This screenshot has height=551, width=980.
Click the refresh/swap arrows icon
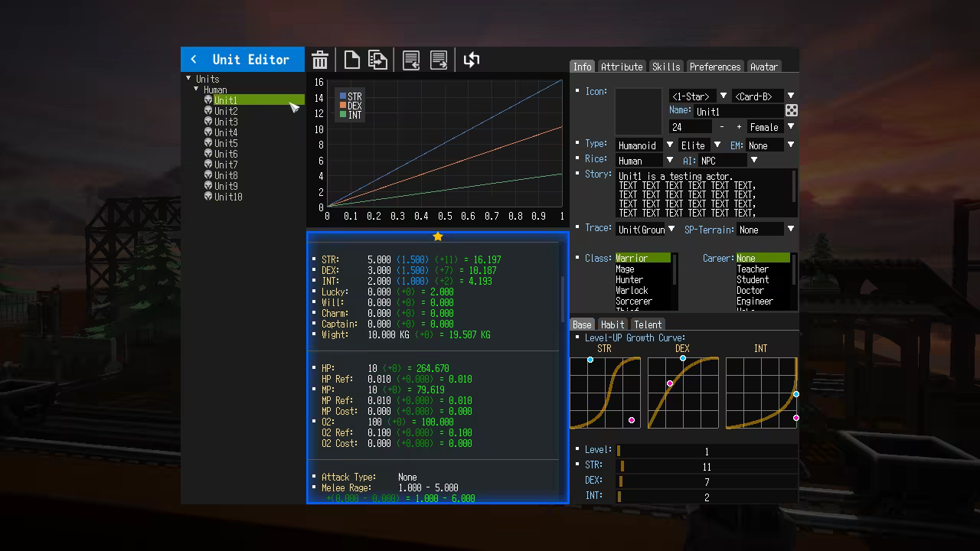point(472,60)
